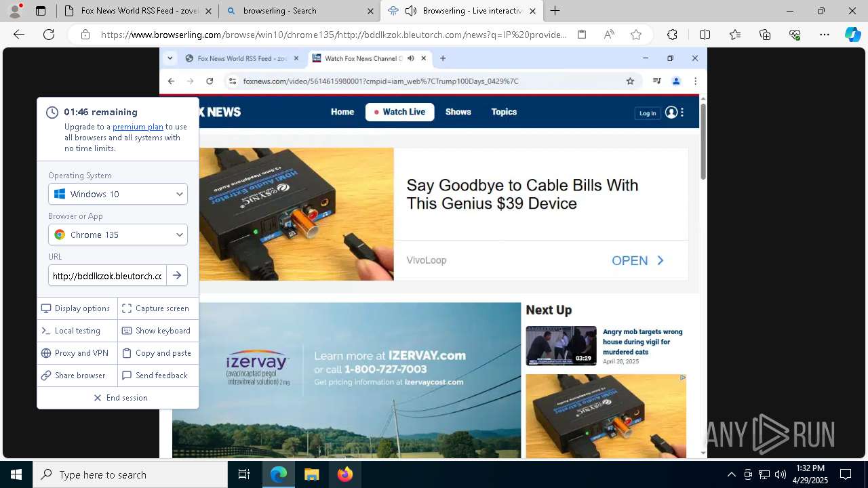Image resolution: width=868 pixels, height=488 pixels.
Task: Click inner Chrome site info icon
Action: 232,81
